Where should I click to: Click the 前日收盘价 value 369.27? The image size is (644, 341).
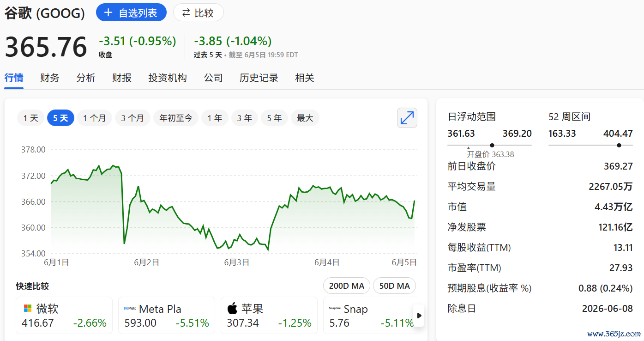(618, 166)
